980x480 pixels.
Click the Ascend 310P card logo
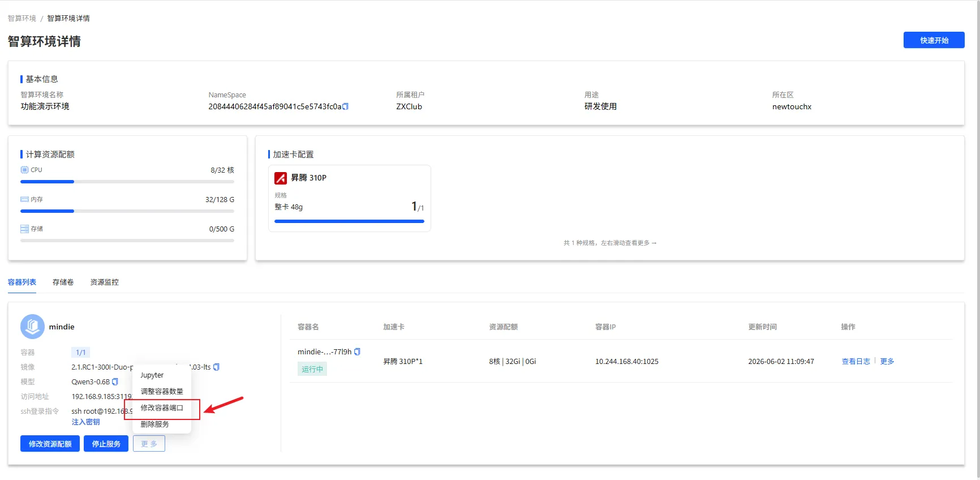[x=281, y=178]
